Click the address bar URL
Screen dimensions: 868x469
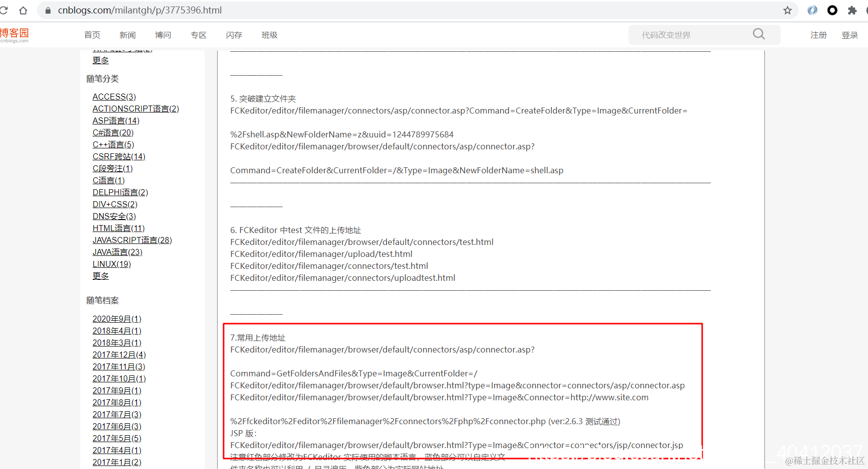(140, 10)
